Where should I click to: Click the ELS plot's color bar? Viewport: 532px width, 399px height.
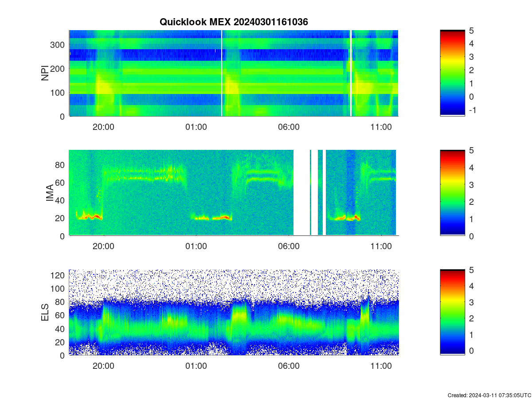pos(452,312)
